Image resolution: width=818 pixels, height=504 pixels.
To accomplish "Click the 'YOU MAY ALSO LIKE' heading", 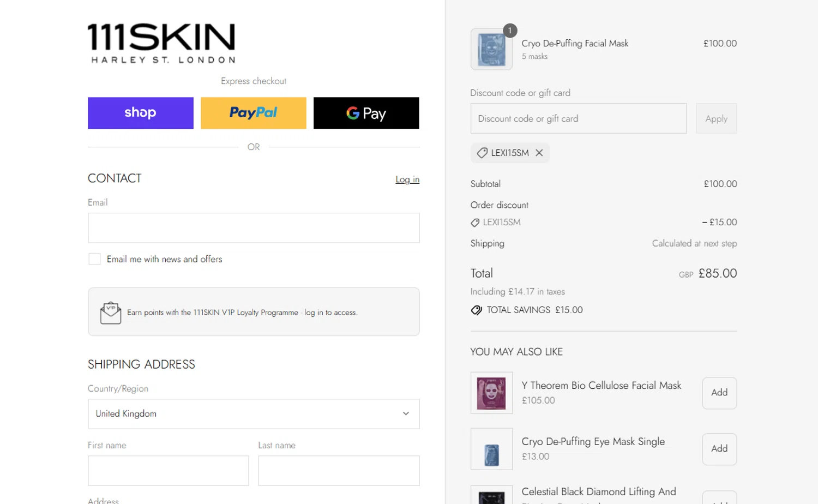I will tap(516, 352).
